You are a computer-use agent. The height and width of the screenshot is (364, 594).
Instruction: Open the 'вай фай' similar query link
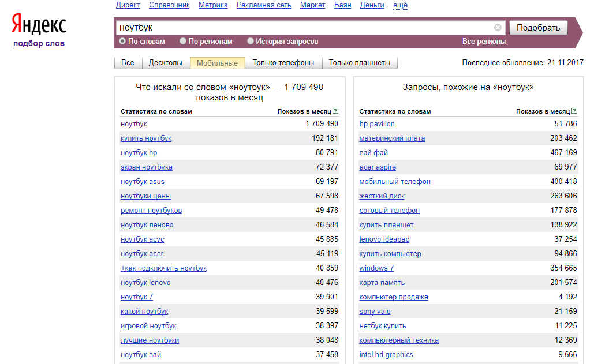click(373, 152)
